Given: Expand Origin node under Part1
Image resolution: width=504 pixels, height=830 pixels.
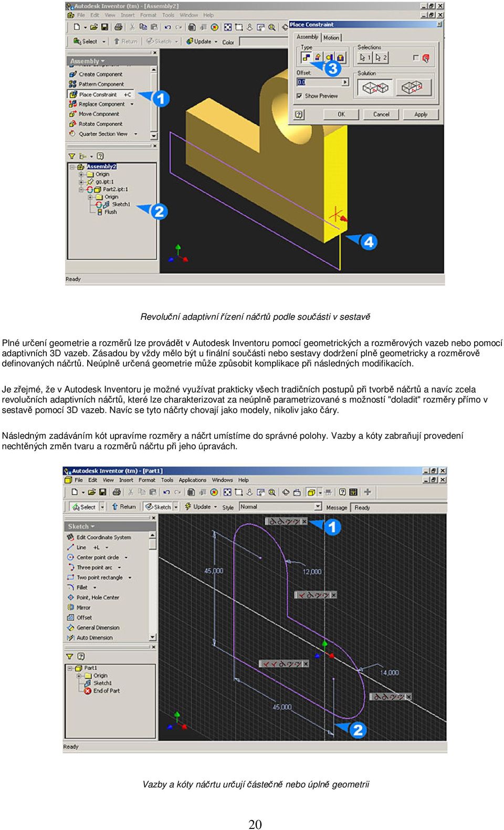Looking at the screenshot, I should click(x=79, y=676).
